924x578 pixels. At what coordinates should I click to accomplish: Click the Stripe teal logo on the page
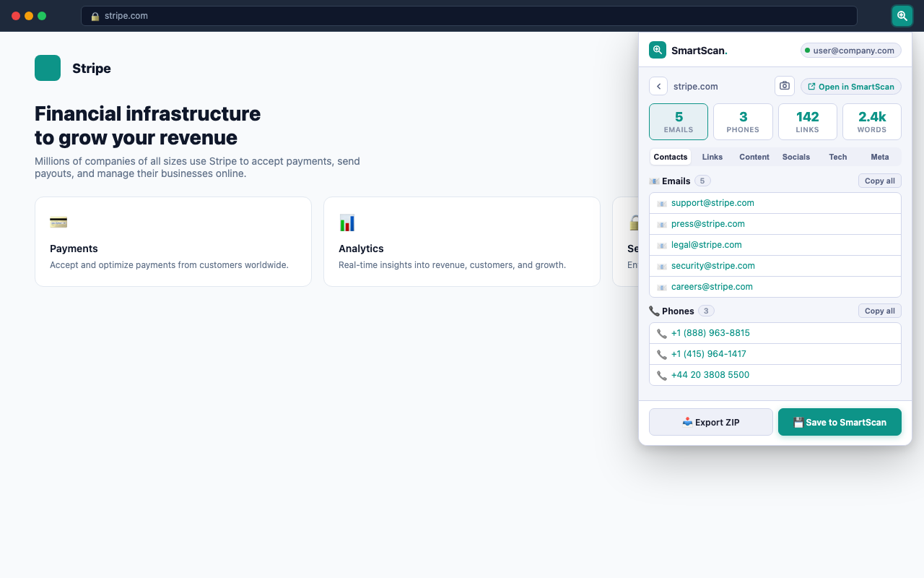tap(48, 68)
